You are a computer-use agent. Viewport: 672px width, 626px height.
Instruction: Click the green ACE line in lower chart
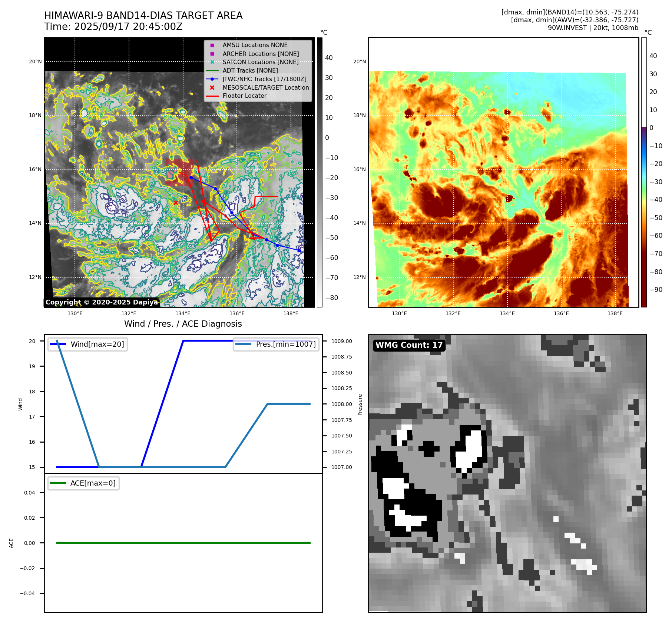tap(183, 543)
